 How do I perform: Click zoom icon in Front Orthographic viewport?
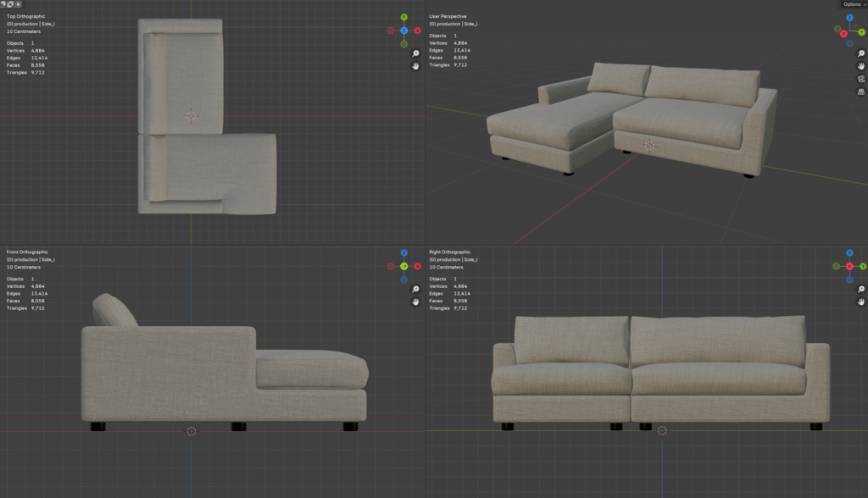click(x=415, y=290)
